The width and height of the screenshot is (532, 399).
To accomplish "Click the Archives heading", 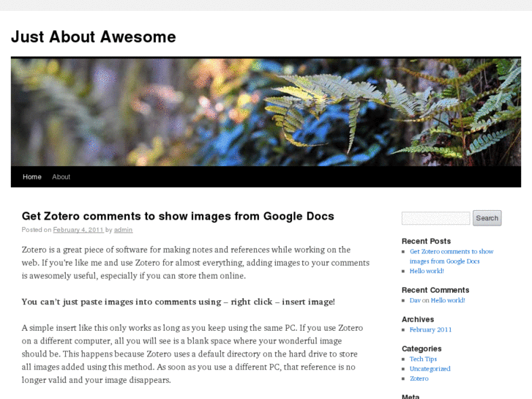I will tap(418, 319).
